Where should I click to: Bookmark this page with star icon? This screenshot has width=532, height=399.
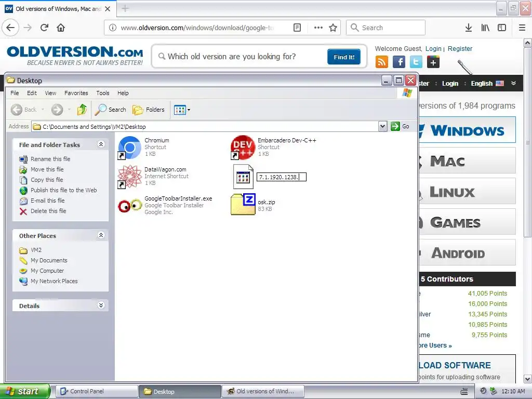click(x=333, y=28)
